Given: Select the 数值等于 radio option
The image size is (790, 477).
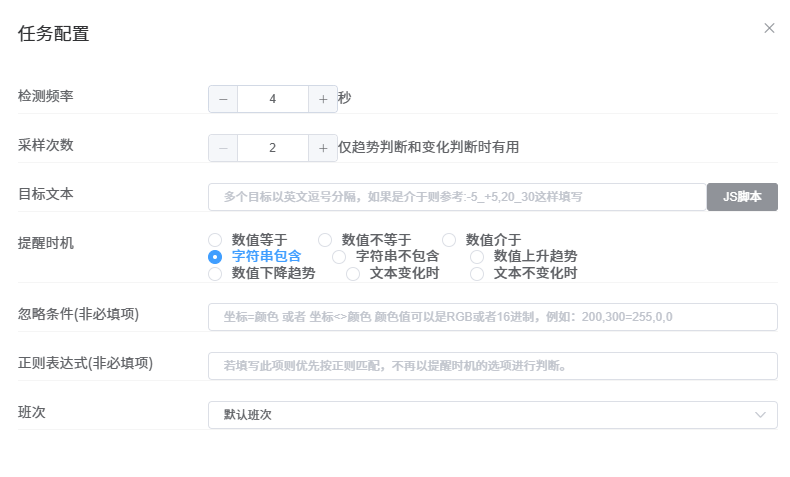Looking at the screenshot, I should [x=215, y=240].
